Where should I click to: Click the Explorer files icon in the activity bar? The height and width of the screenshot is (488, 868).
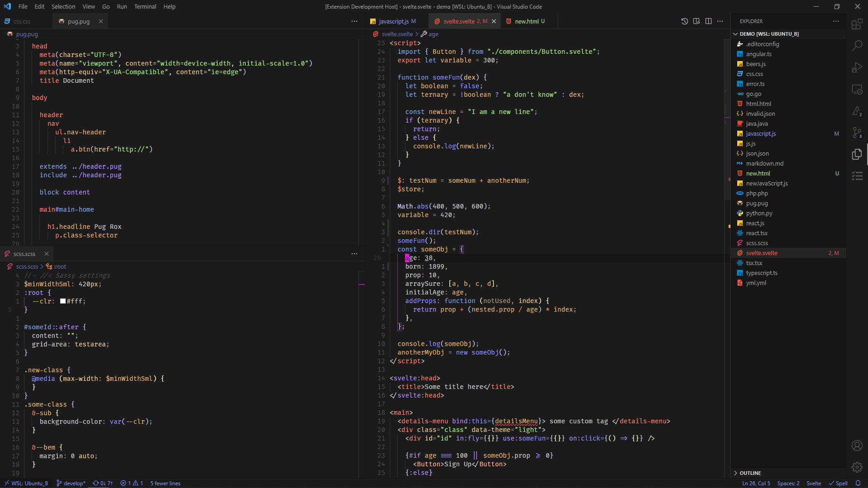point(857,154)
